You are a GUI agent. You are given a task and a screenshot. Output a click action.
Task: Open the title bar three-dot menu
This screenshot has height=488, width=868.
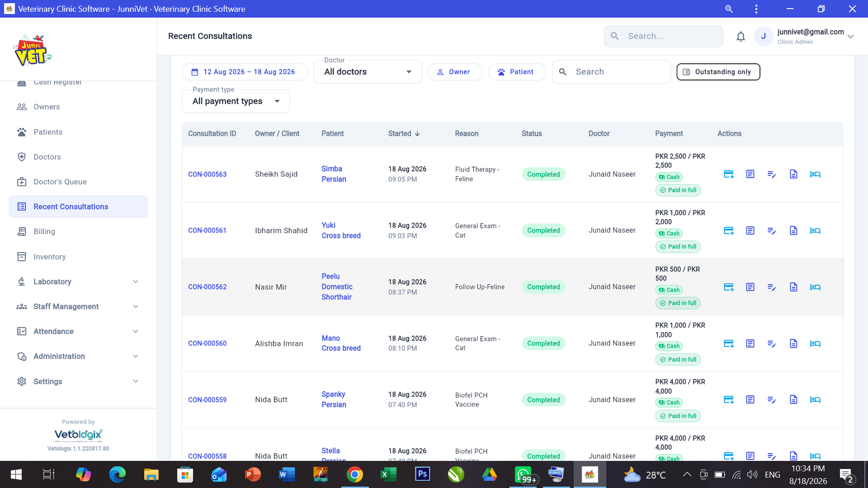(756, 9)
